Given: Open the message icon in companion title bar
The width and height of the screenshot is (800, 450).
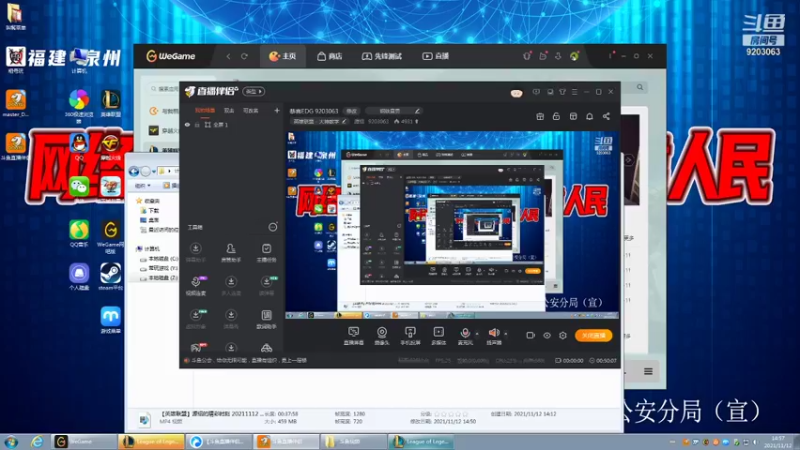Looking at the screenshot, I should tap(536, 92).
